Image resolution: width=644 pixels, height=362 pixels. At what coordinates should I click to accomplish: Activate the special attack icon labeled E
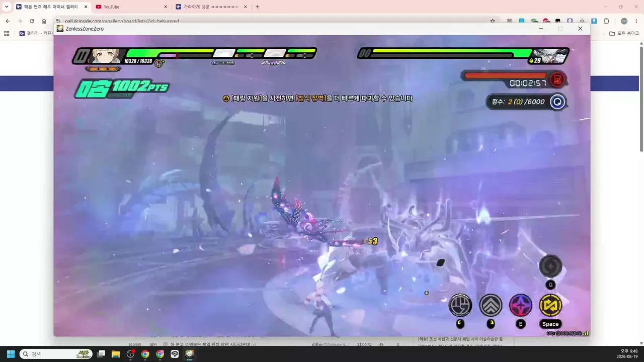521,305
